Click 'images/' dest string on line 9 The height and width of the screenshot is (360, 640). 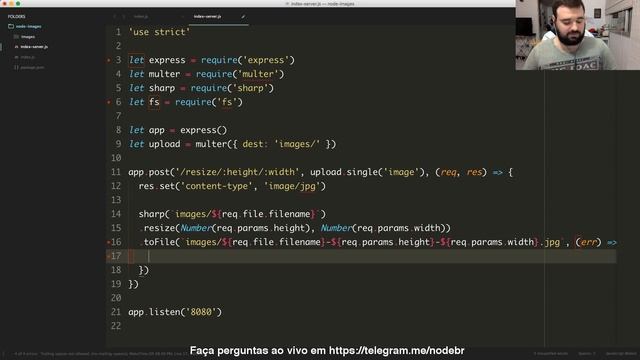tap(297, 144)
